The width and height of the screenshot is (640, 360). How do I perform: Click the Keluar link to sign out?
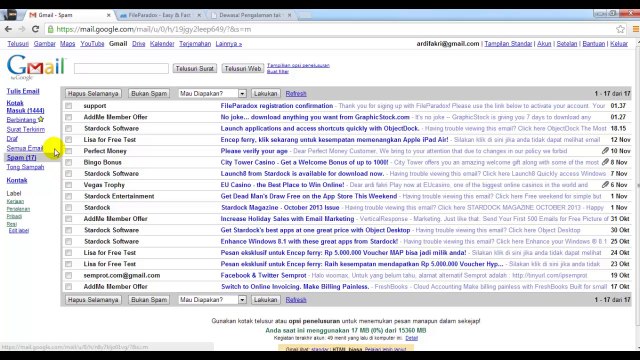[619, 44]
